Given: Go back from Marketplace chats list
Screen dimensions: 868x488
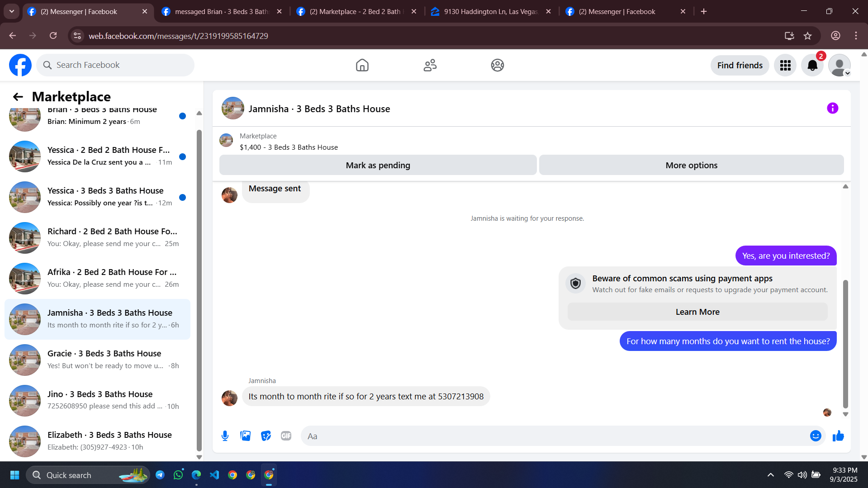Looking at the screenshot, I should pyautogui.click(x=18, y=97).
